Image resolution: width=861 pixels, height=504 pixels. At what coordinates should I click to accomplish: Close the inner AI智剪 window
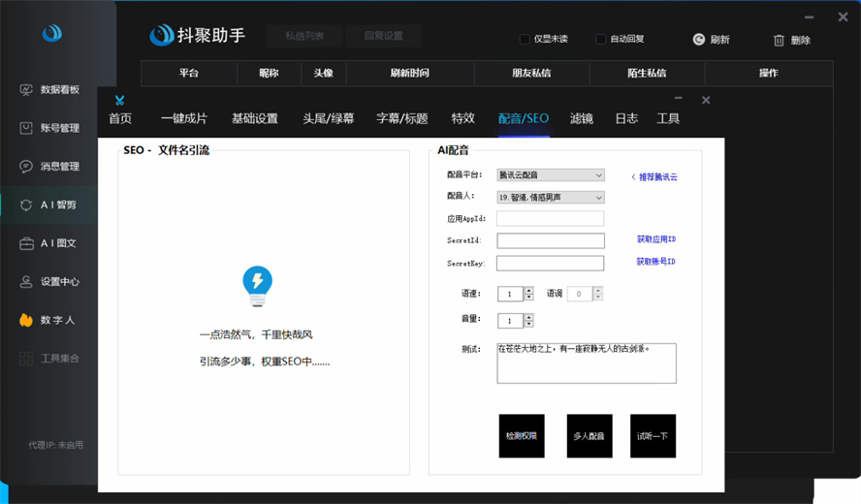pyautogui.click(x=706, y=100)
